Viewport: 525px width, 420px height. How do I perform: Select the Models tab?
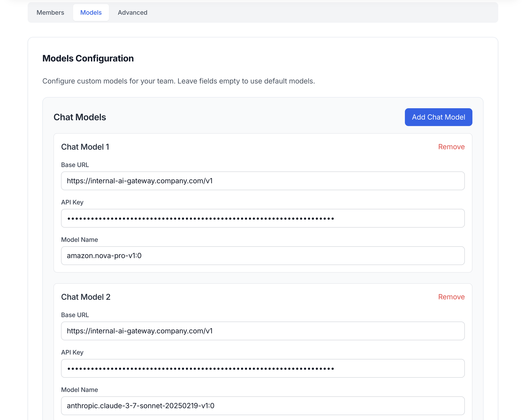(91, 12)
